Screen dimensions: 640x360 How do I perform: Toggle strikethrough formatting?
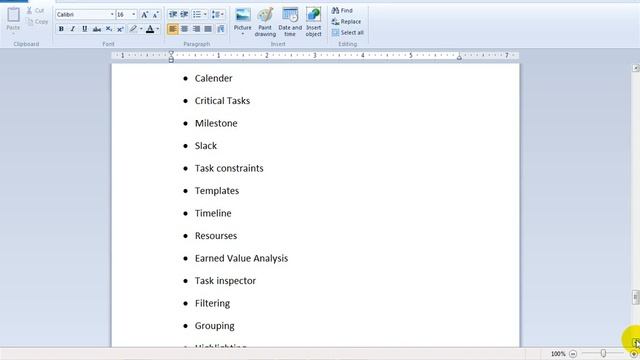97,29
